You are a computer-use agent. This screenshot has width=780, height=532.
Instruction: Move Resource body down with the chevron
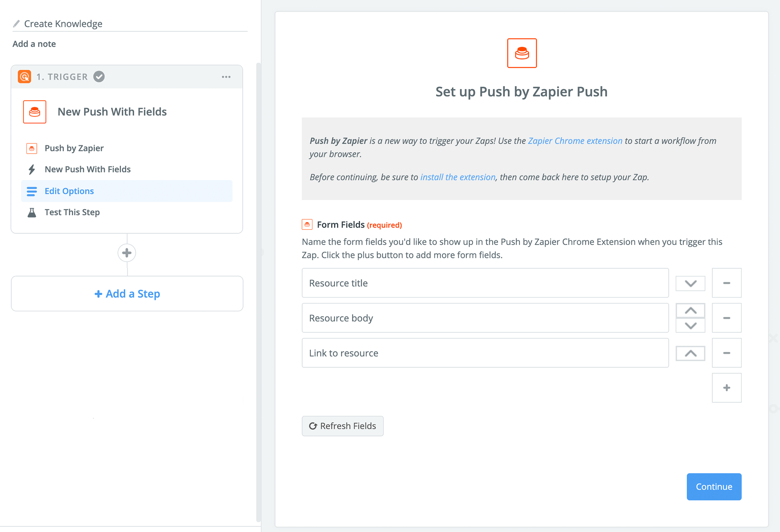pyautogui.click(x=690, y=326)
